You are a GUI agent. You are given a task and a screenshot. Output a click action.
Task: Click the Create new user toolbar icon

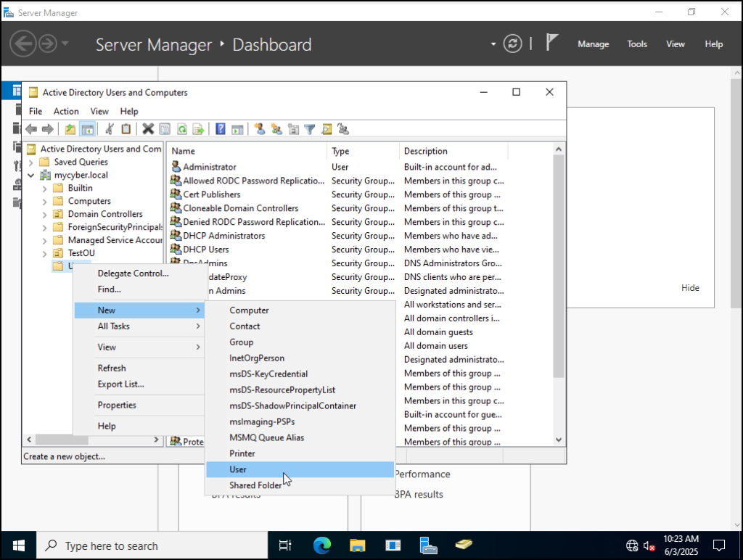(260, 129)
